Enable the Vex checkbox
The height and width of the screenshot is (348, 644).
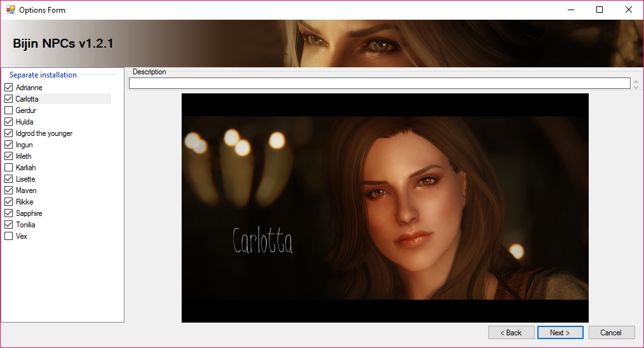(9, 236)
